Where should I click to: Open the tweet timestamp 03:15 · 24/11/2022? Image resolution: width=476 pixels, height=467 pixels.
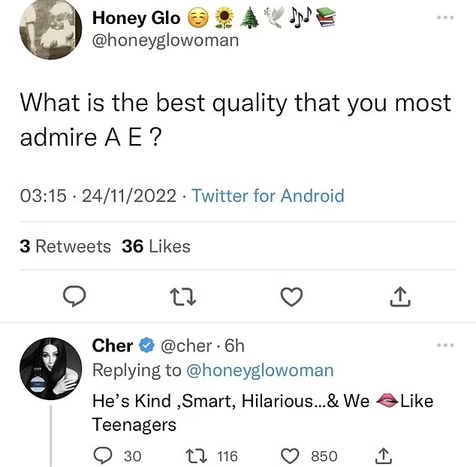tap(99, 196)
